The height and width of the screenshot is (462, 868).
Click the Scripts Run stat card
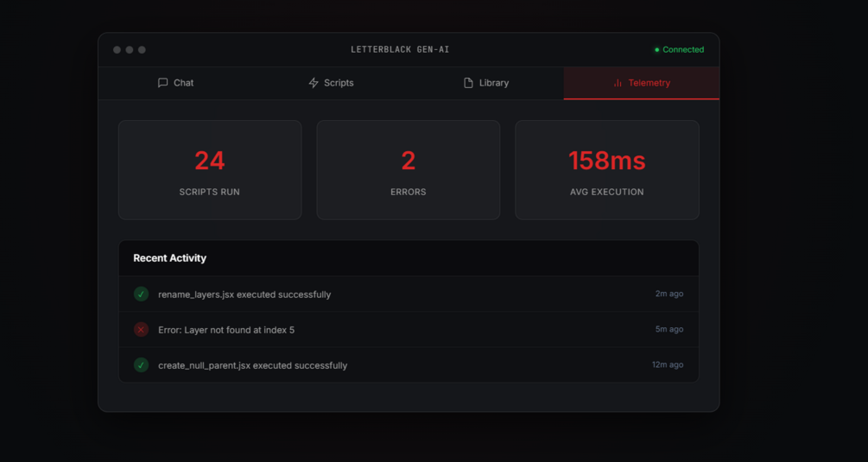coord(210,170)
